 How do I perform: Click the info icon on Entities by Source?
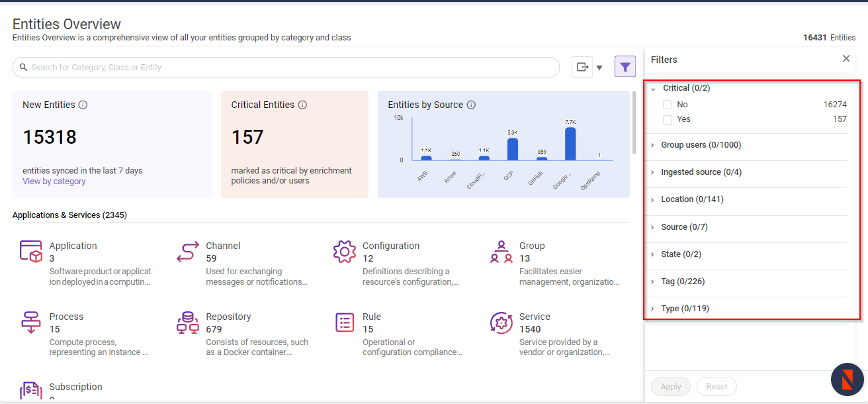(472, 104)
